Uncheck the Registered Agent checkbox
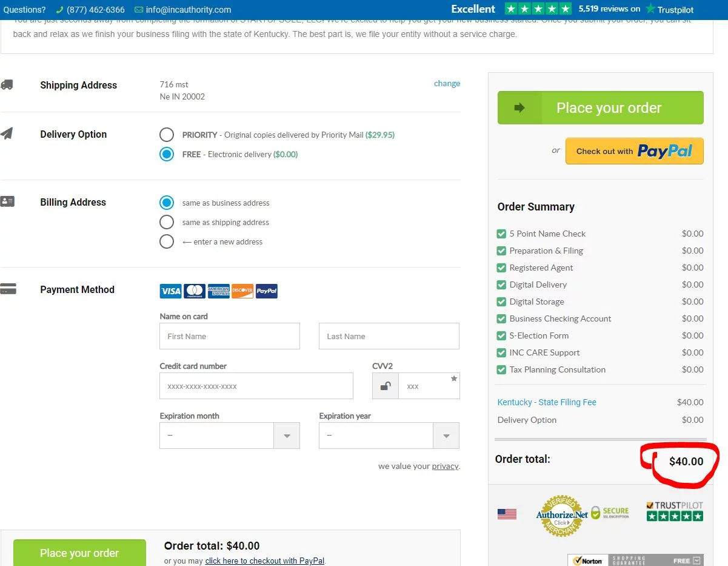 pos(501,268)
